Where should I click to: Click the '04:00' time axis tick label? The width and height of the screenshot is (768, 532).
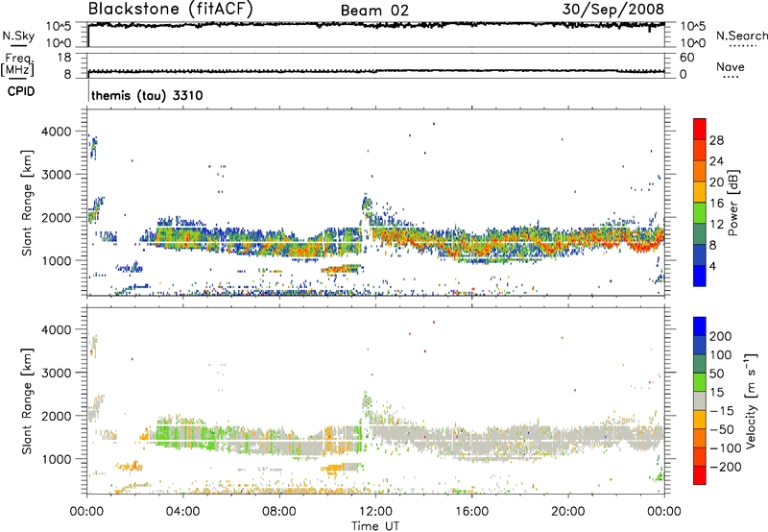click(x=182, y=512)
